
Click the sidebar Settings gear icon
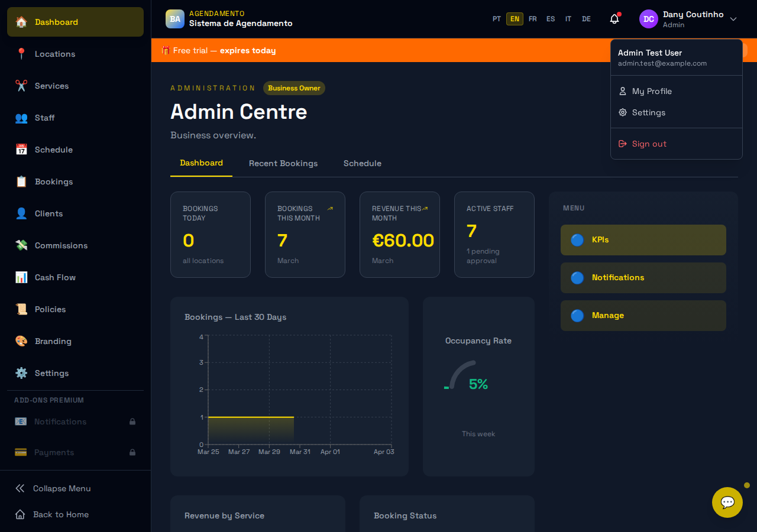tap(21, 373)
